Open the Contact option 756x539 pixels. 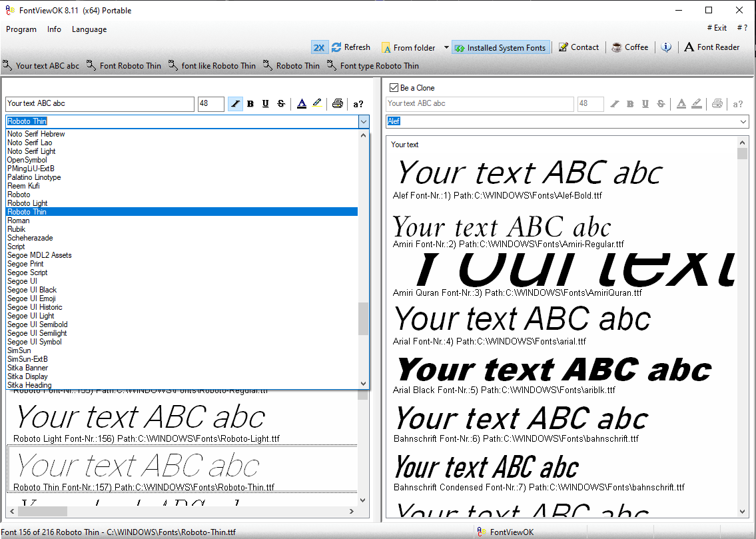(x=579, y=47)
